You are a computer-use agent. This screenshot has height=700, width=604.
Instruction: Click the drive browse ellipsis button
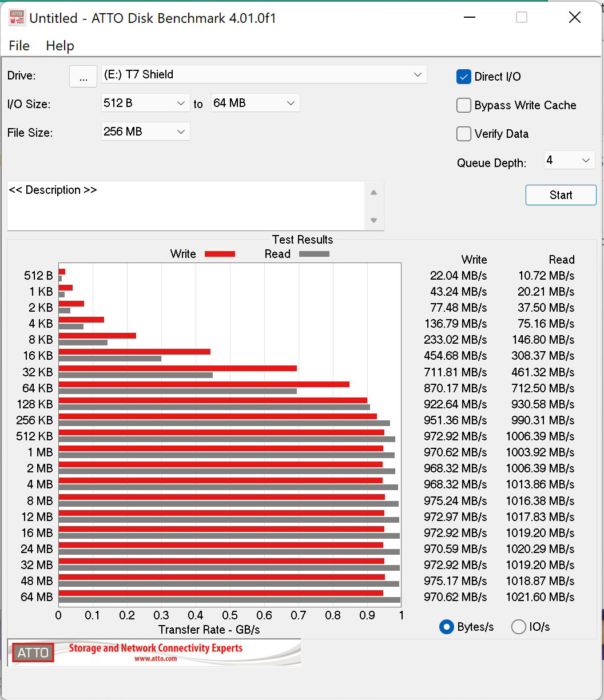click(83, 77)
